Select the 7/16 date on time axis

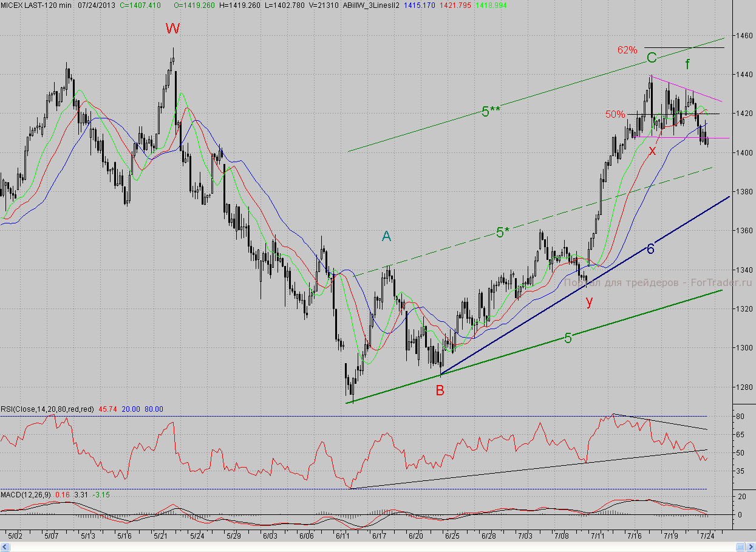click(635, 536)
